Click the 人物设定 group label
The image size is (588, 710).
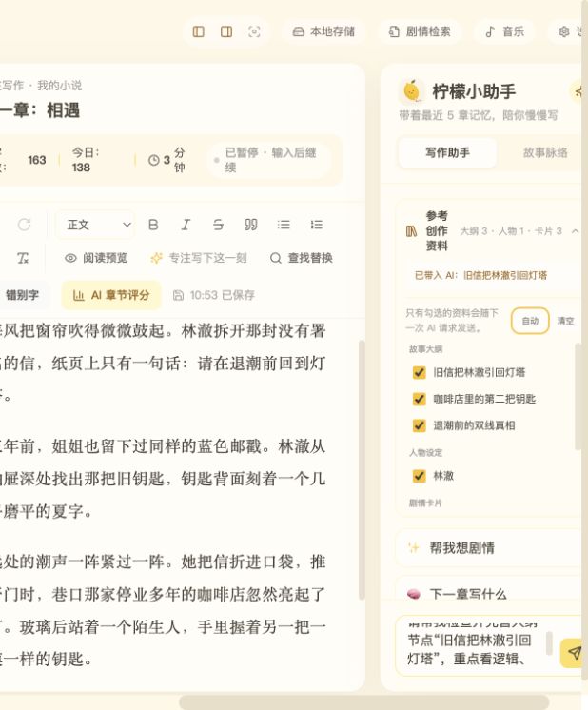[425, 452]
